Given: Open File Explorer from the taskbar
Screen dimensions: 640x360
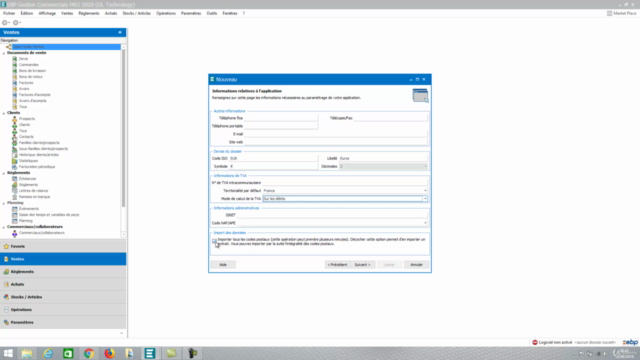Looking at the screenshot, I should click(x=27, y=353).
